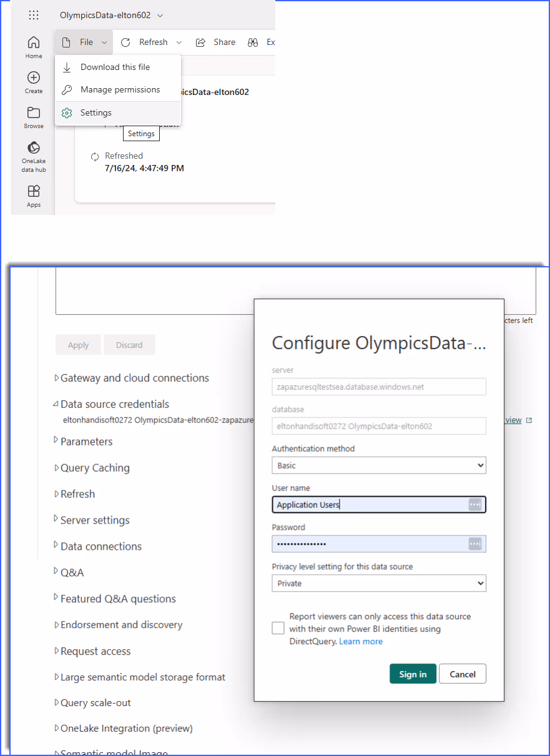Select Settings from the File menu
This screenshot has height=756, width=550.
pyautogui.click(x=96, y=113)
